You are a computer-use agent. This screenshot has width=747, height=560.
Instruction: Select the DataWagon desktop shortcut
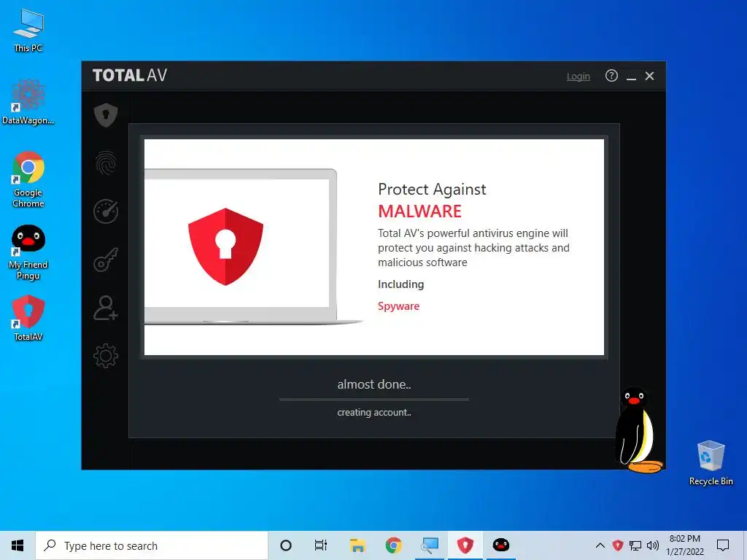tap(28, 102)
